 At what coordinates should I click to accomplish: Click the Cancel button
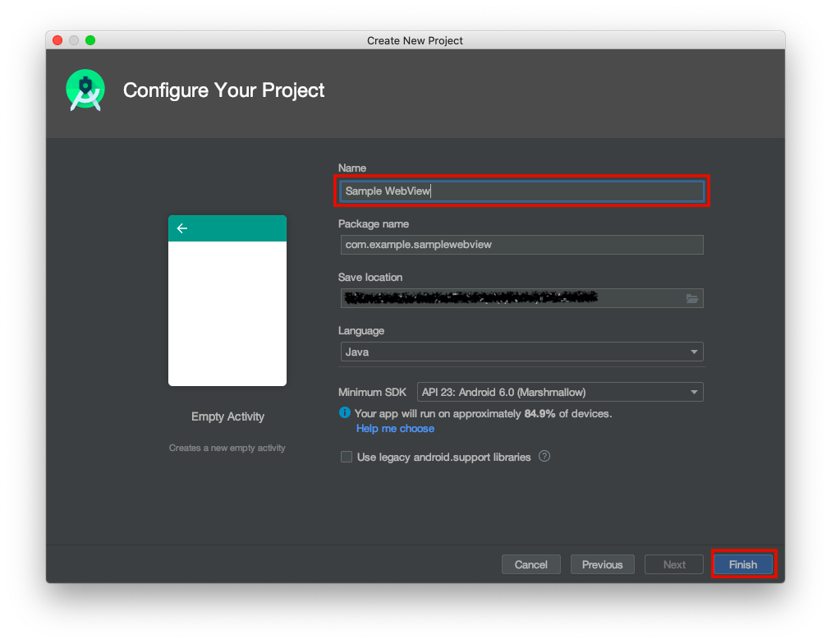coord(531,564)
